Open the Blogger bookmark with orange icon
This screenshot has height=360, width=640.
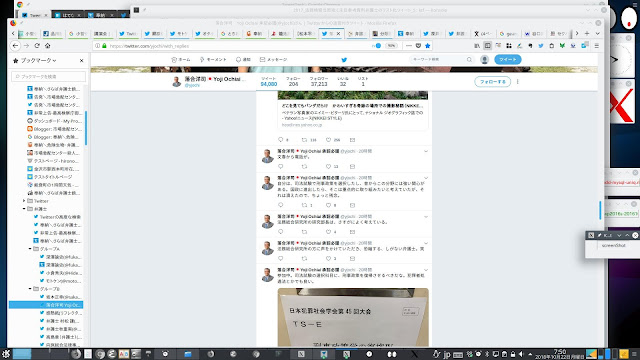point(54,129)
